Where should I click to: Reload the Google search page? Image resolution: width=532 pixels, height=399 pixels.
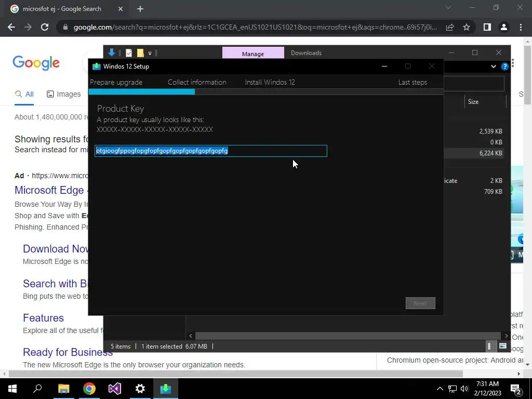[x=45, y=27]
